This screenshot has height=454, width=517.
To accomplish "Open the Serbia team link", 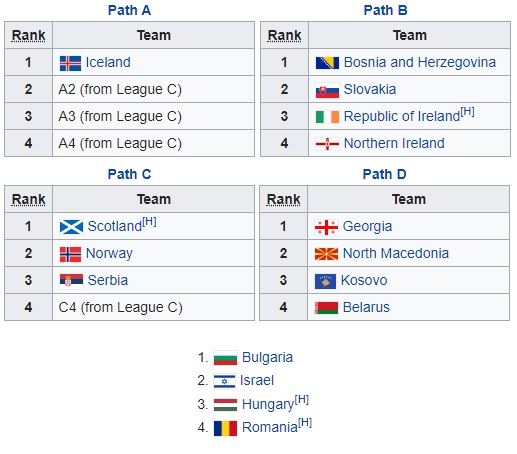I will 108,280.
